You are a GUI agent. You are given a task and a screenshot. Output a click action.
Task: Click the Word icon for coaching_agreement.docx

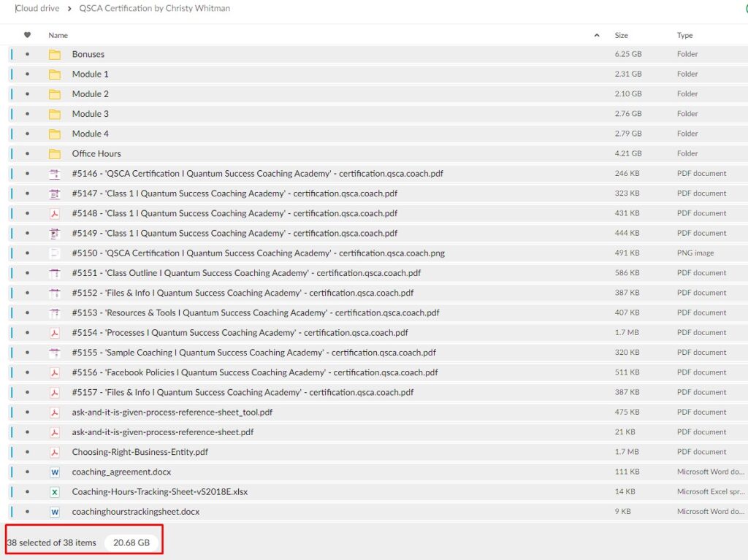[55, 472]
